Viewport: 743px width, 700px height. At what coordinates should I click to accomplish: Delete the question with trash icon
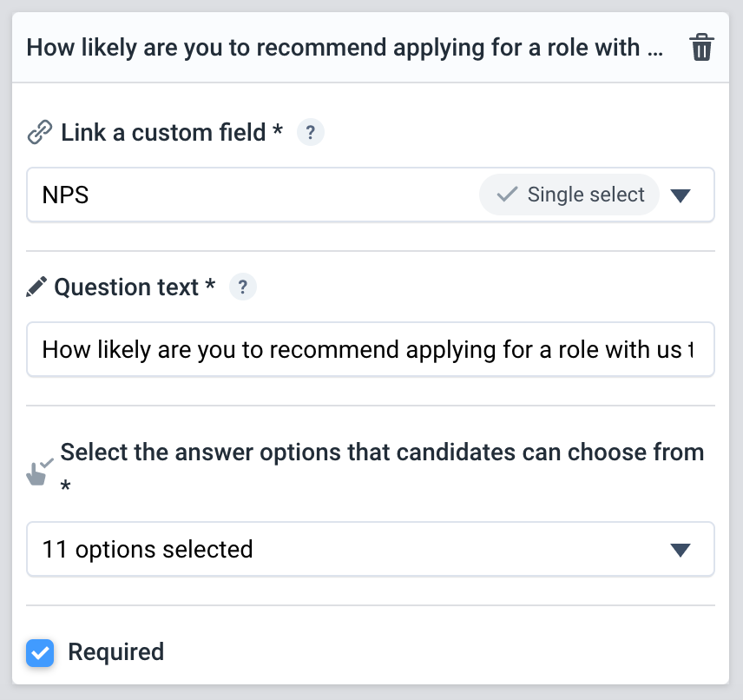point(701,48)
